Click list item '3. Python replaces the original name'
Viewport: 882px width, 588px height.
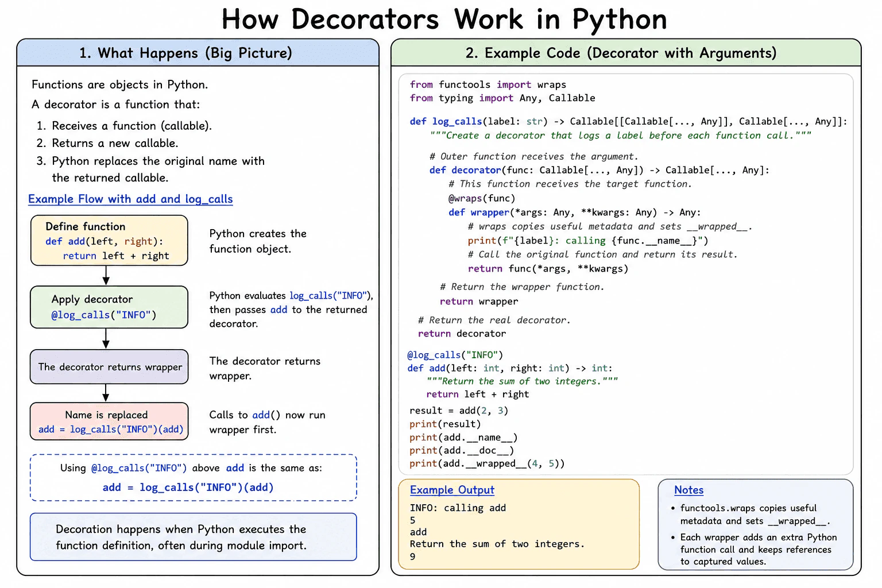(x=150, y=169)
